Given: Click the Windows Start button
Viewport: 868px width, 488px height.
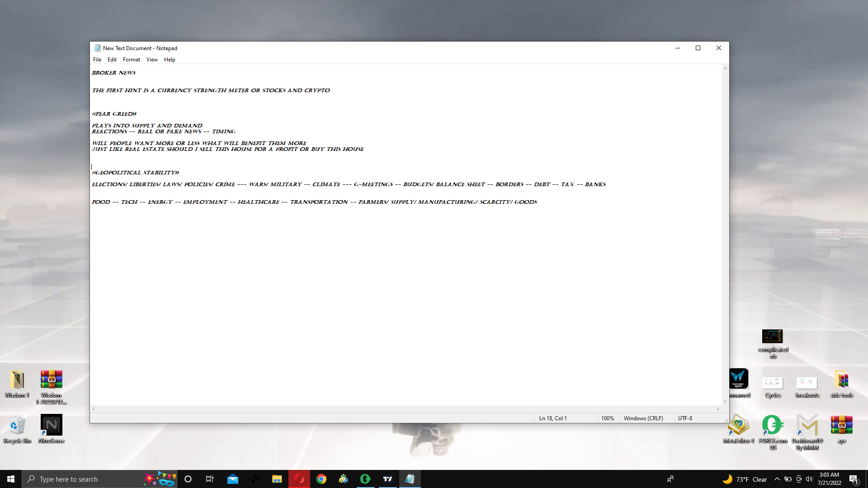Looking at the screenshot, I should coord(11,479).
